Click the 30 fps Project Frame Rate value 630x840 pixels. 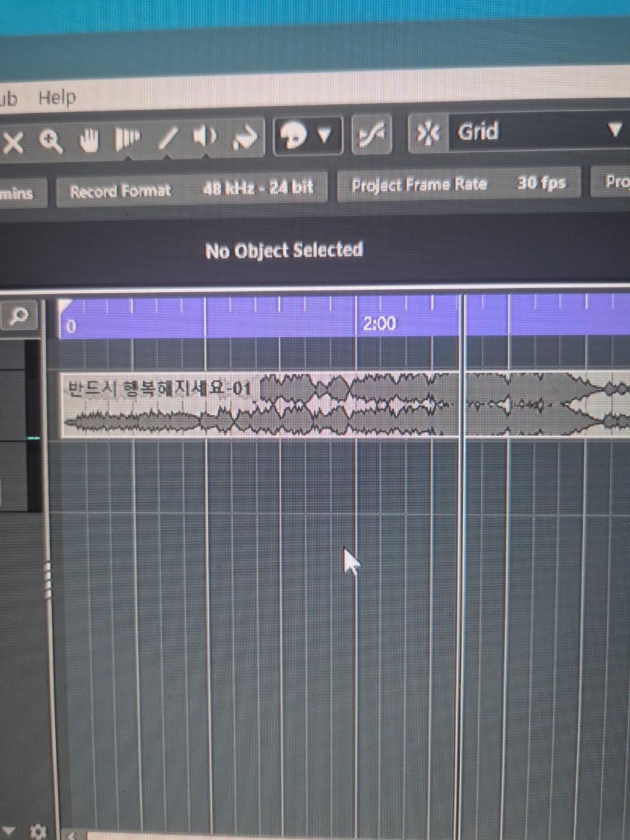[x=542, y=183]
